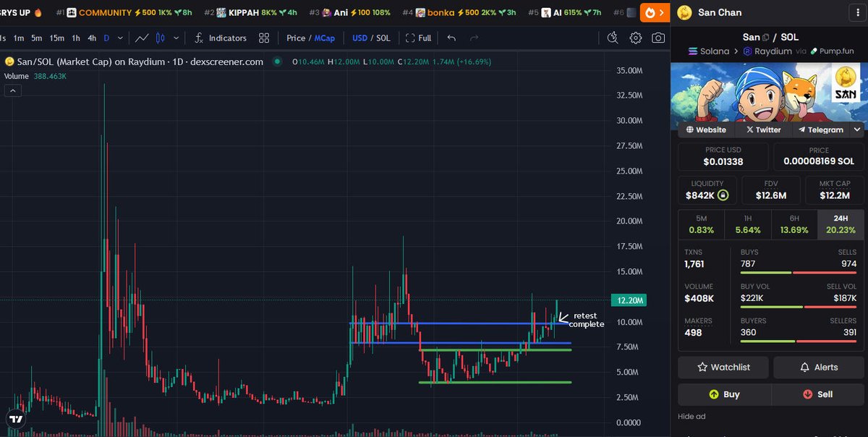Select the 4h timeframe
This screenshot has height=437, width=868.
pyautogui.click(x=92, y=38)
